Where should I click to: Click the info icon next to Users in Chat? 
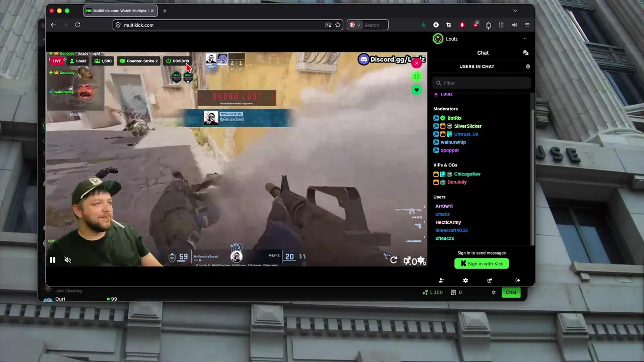(x=528, y=66)
